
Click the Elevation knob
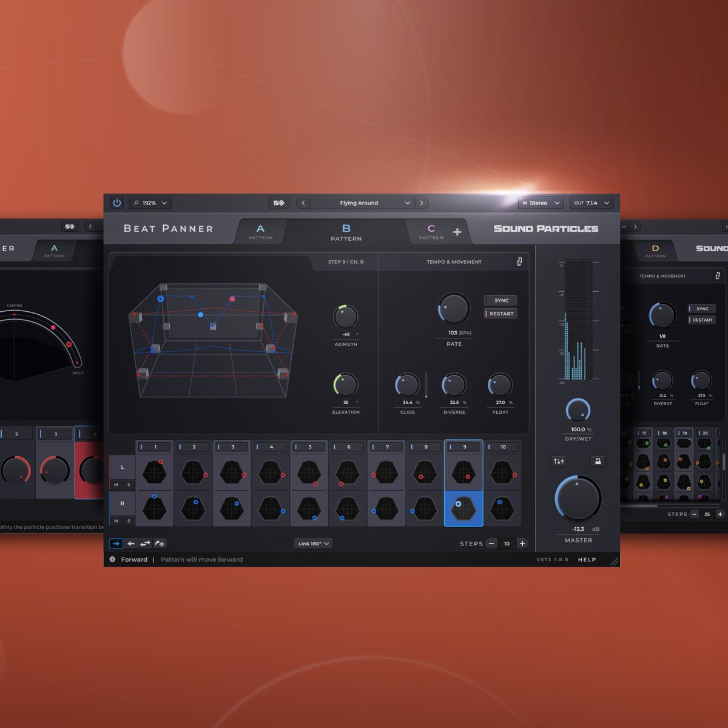[346, 385]
